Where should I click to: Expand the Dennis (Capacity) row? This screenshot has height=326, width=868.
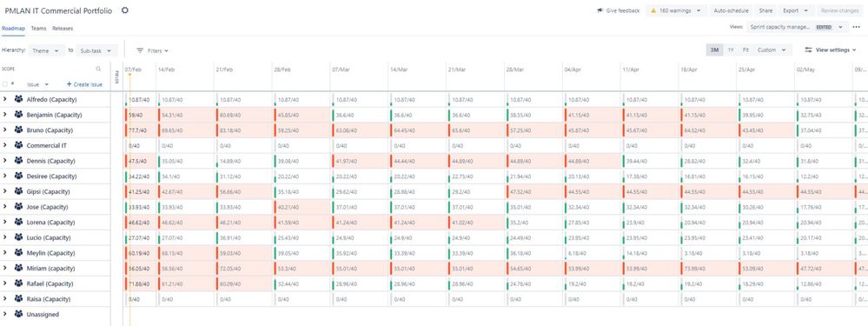[4, 161]
